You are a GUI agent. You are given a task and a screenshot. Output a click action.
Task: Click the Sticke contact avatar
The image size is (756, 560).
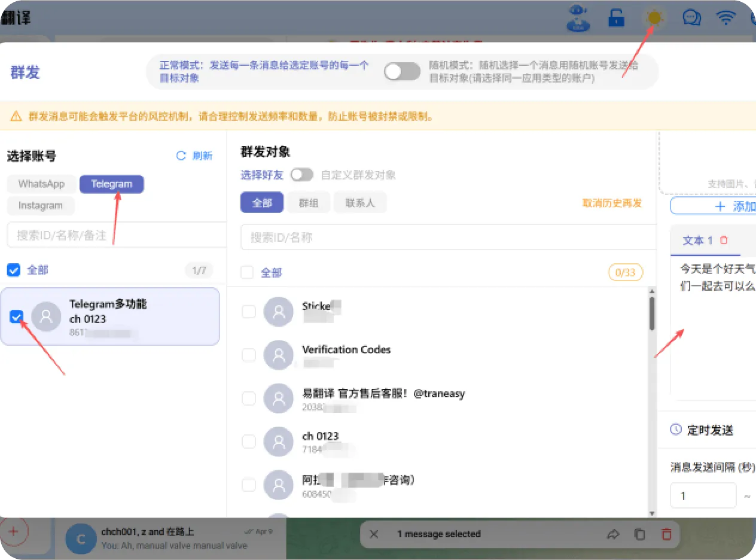278,311
